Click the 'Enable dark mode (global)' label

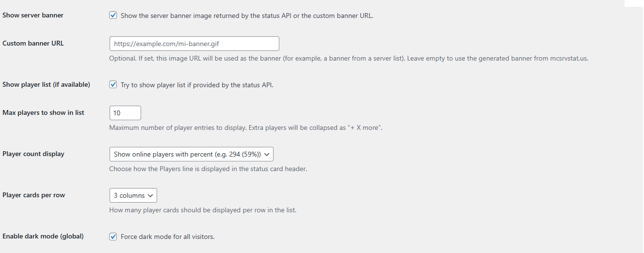tap(43, 236)
